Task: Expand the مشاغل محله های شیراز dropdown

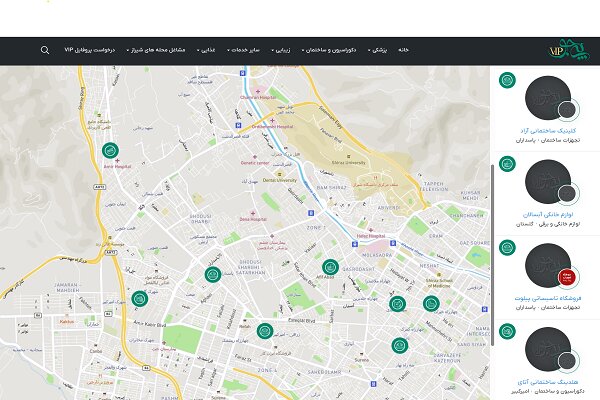Action: tap(156, 50)
